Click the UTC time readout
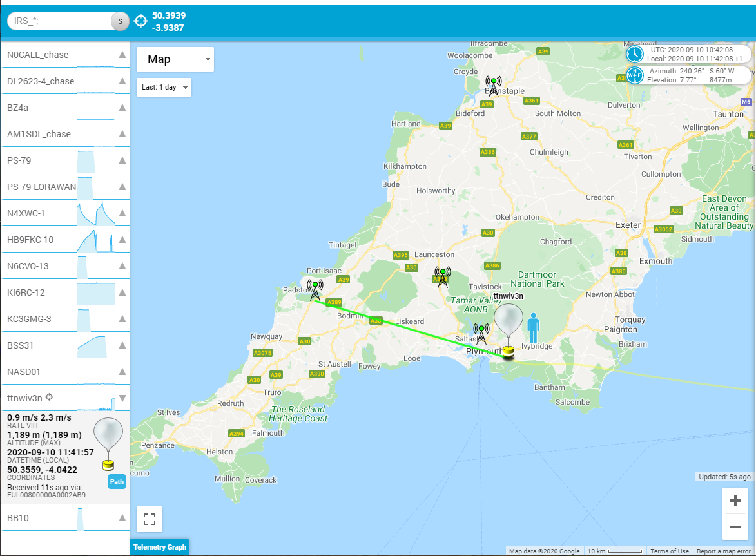Screen dimensions: 756x556 (692, 50)
